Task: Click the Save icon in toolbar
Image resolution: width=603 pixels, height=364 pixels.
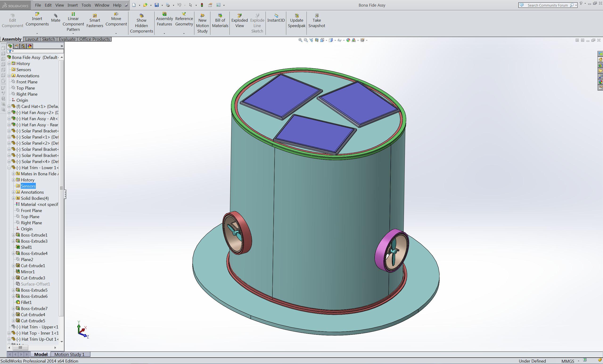Action: 157,5
